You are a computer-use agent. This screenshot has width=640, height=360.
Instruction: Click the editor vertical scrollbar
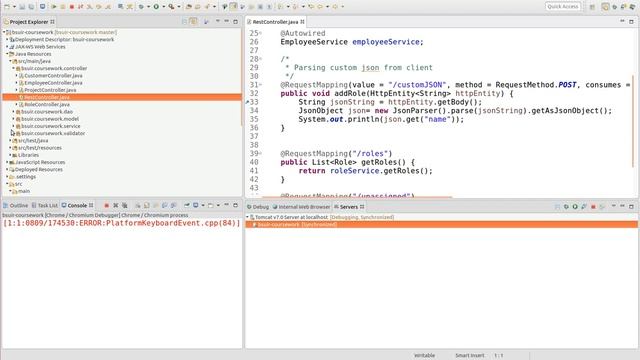click(x=633, y=121)
